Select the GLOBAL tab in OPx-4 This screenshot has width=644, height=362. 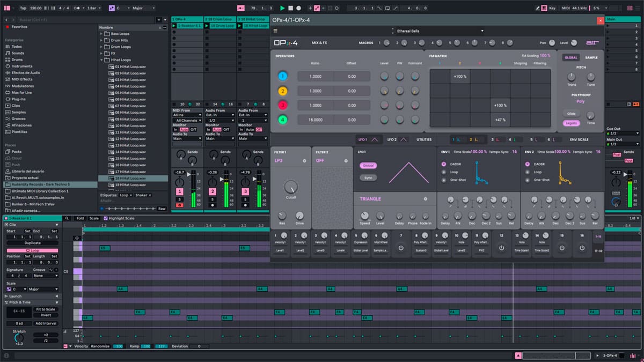tap(571, 57)
